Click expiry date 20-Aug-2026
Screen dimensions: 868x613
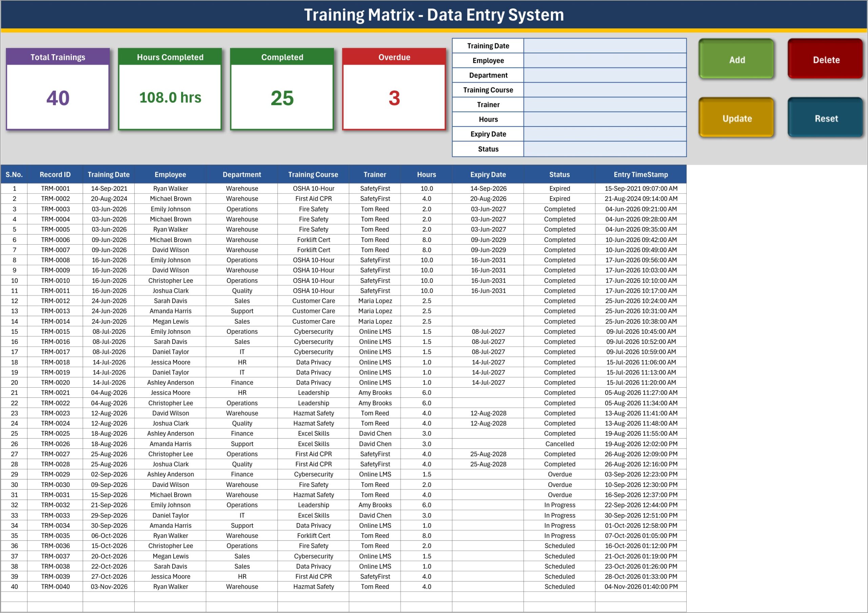coord(488,199)
